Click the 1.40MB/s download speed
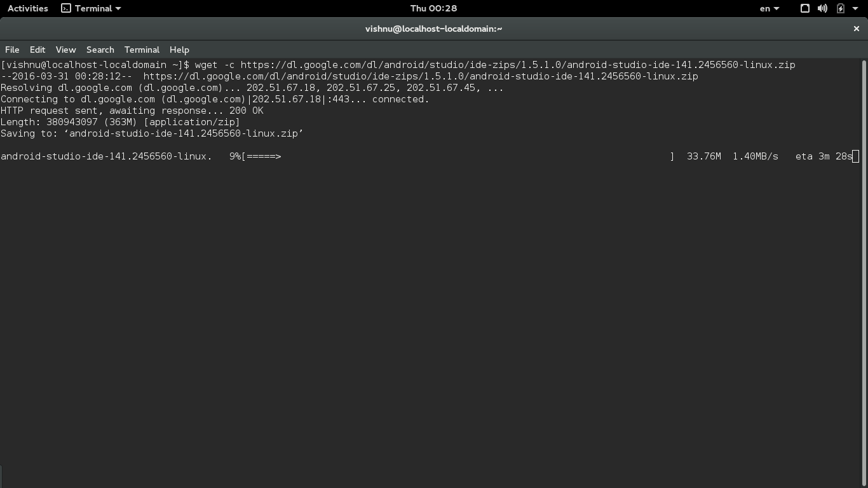 tap(755, 156)
